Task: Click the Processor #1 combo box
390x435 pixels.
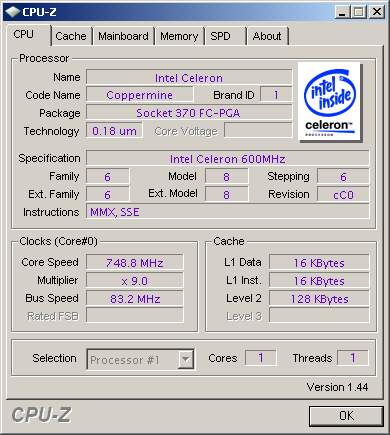Action: (x=141, y=359)
